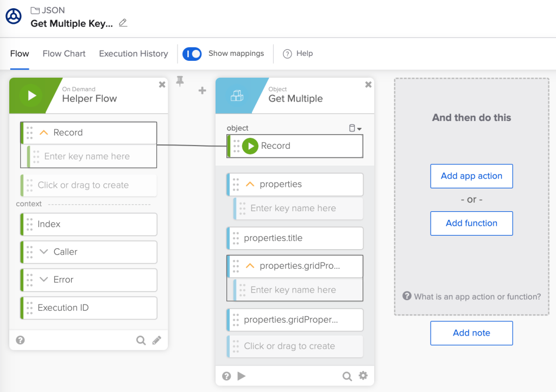Click the plus icon to insert a card

click(x=202, y=91)
